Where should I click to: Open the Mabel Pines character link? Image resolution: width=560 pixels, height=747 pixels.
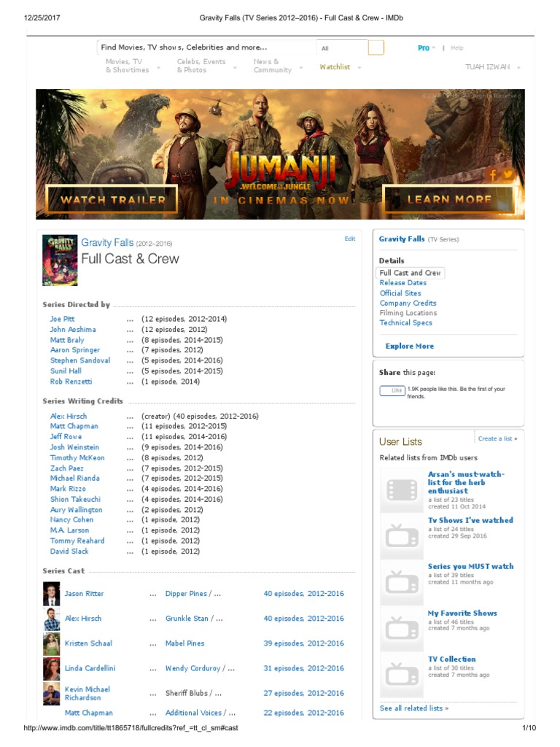184,643
